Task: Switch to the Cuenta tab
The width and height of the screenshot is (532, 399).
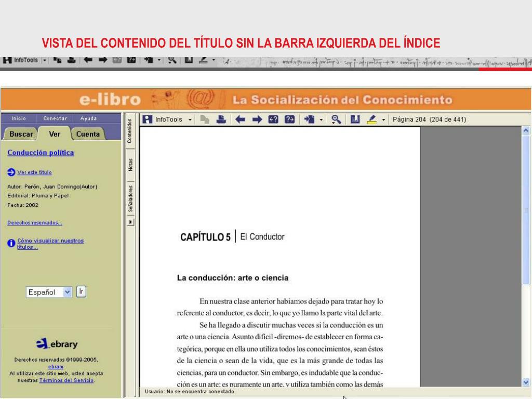Action: click(88, 134)
